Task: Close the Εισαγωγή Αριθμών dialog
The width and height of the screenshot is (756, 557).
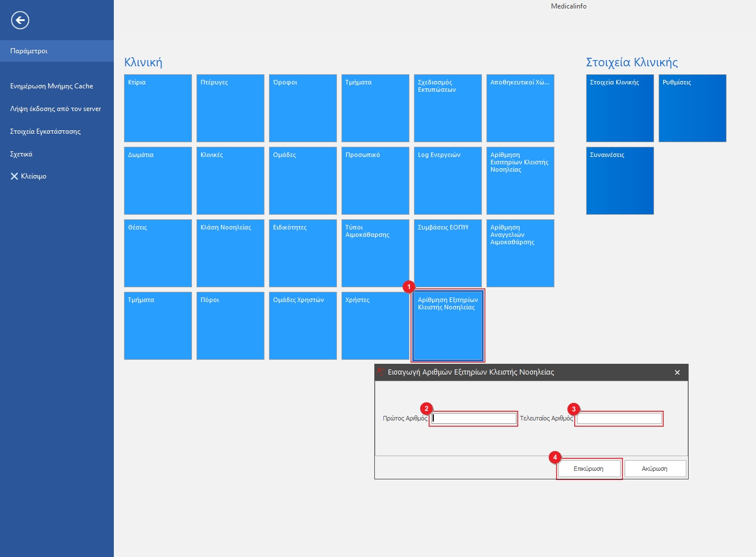Action: click(x=677, y=372)
